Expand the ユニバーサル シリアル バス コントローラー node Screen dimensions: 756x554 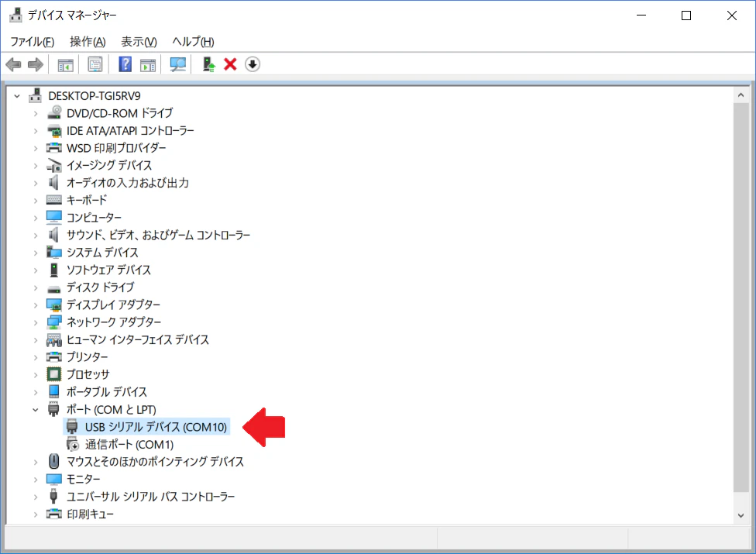[x=36, y=497]
